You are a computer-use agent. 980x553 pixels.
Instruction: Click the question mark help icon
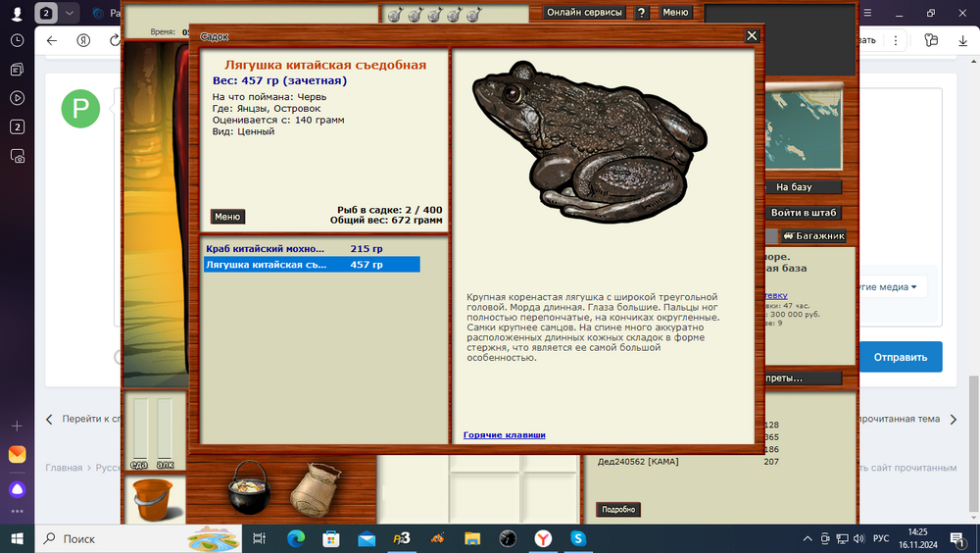tap(641, 13)
